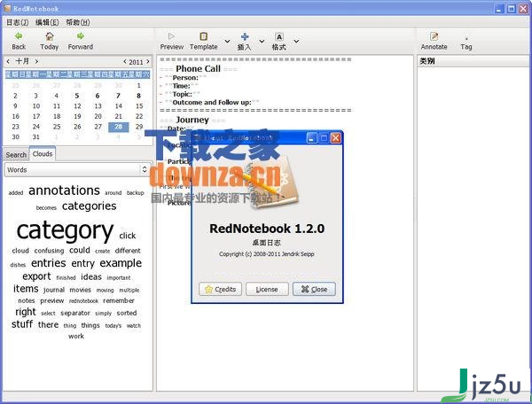This screenshot has width=532, height=404.
Task: Click 'ideas' in the word cloud
Action: [91, 277]
